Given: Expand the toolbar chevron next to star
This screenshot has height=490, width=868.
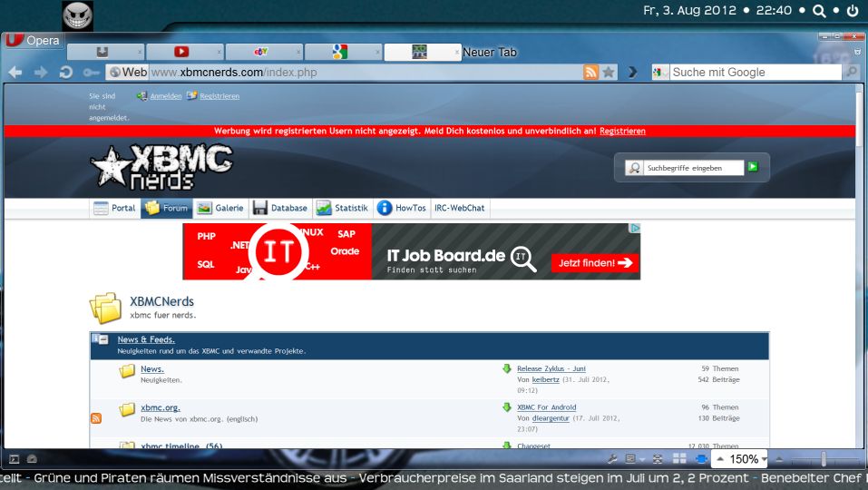Looking at the screenshot, I should 633,72.
